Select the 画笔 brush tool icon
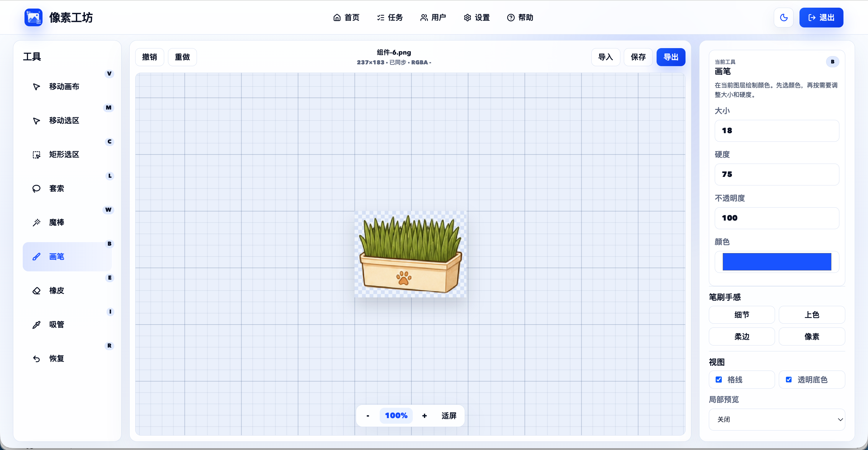 tap(36, 257)
